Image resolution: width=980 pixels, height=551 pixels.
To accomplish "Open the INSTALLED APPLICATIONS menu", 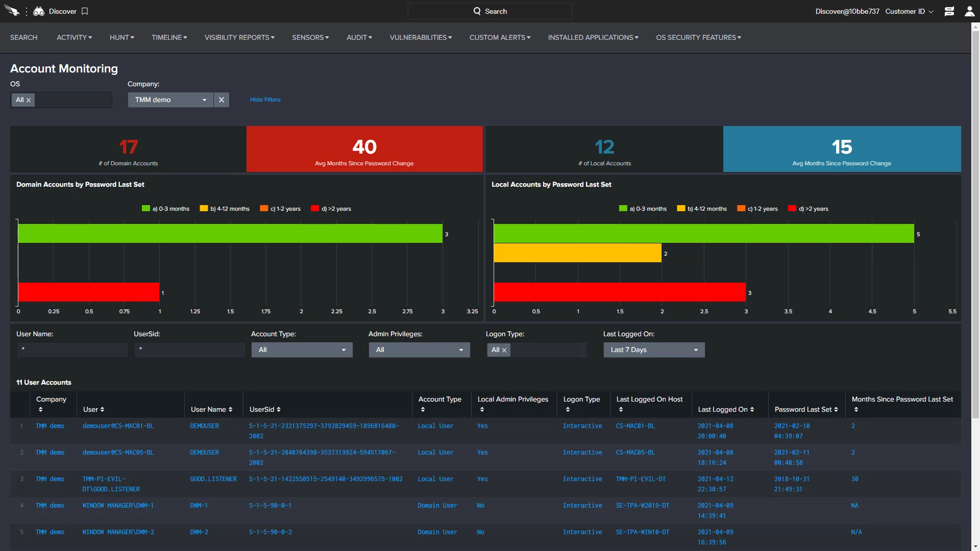I will [x=593, y=37].
